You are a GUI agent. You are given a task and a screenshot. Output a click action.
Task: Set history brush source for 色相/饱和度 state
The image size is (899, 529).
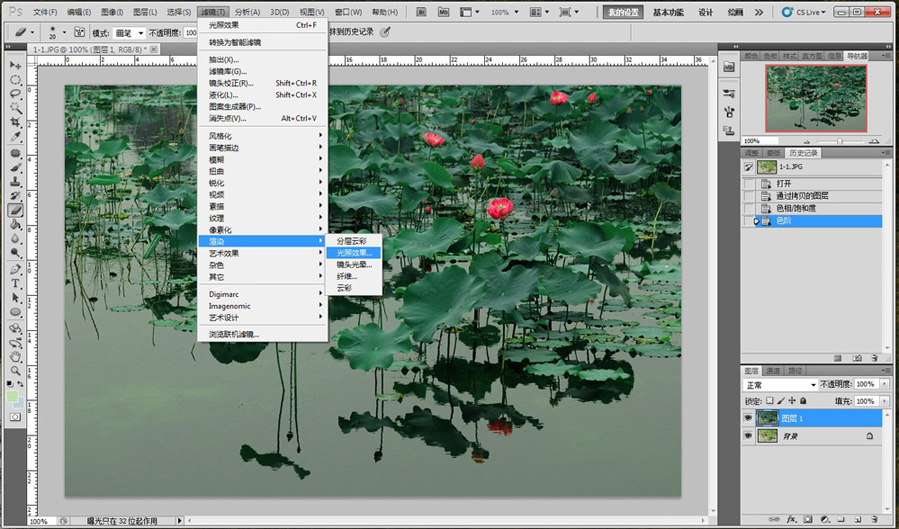[x=749, y=208]
